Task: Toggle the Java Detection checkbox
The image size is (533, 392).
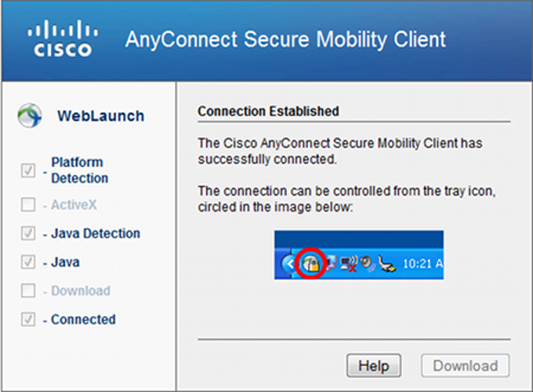Action: tap(28, 234)
